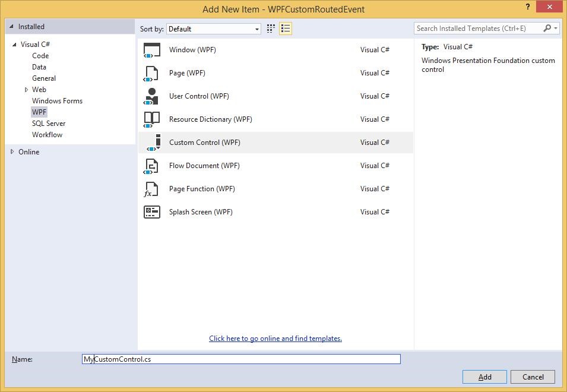Open the online templates link
The width and height of the screenshot is (567, 392).
275,339
